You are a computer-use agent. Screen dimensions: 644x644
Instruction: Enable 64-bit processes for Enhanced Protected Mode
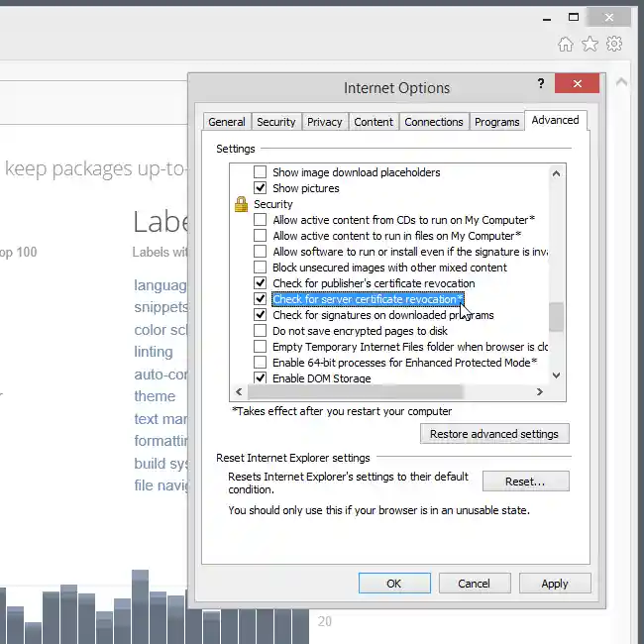[260, 363]
